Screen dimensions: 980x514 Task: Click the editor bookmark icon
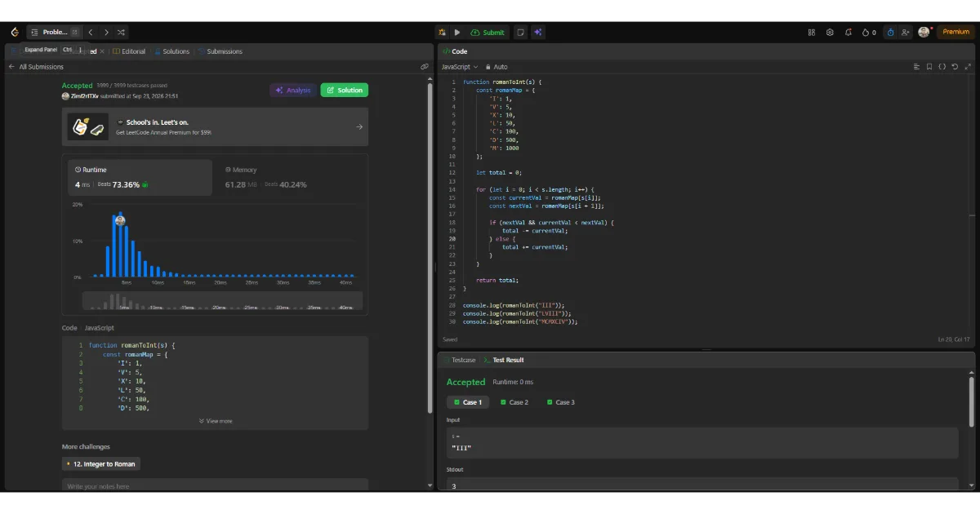coord(929,67)
